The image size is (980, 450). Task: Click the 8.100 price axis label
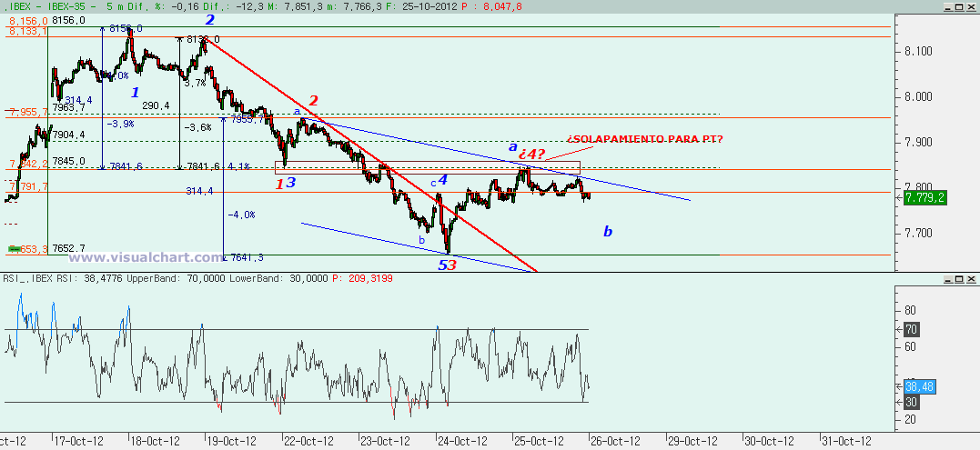[x=919, y=51]
